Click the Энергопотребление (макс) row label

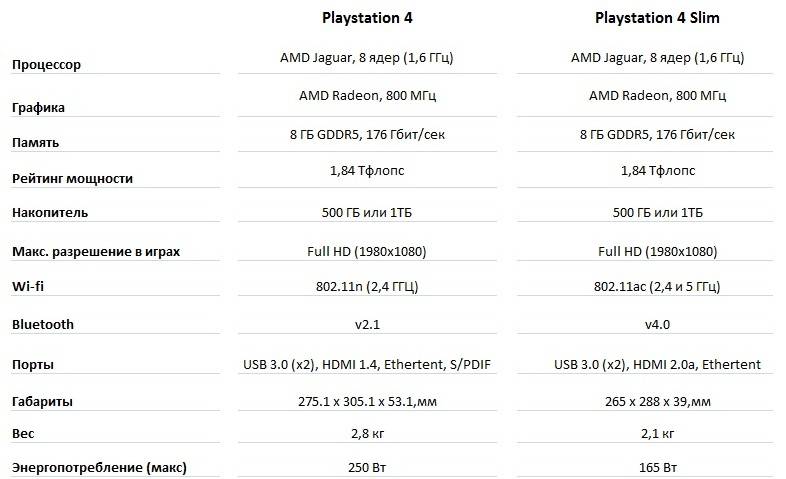pyautogui.click(x=99, y=467)
